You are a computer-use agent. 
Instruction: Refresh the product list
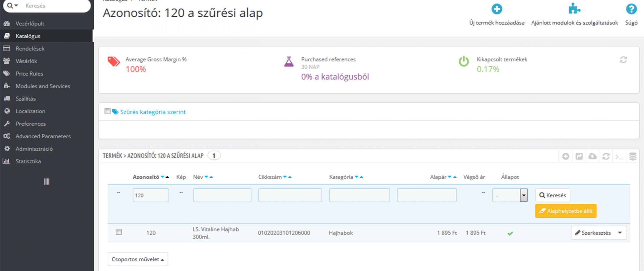pyautogui.click(x=606, y=156)
